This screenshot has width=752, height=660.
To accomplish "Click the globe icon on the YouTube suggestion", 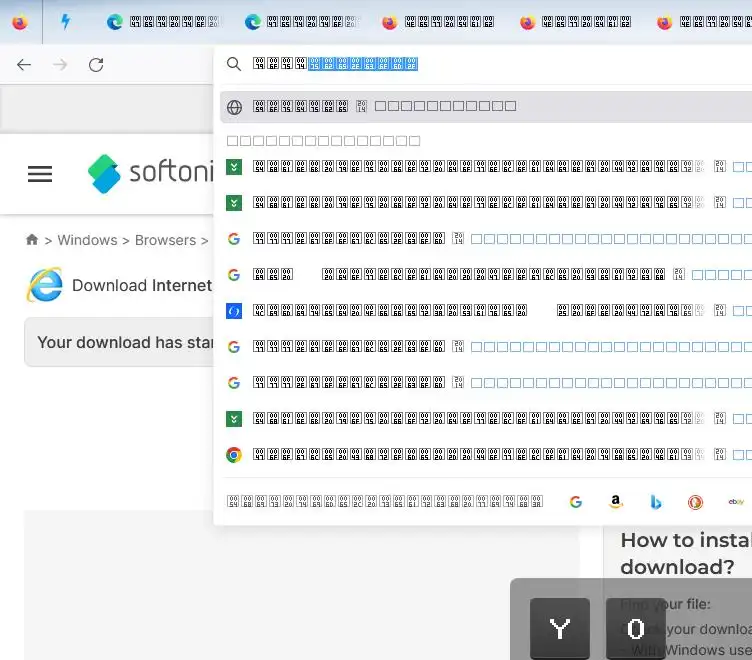I will tap(234, 107).
